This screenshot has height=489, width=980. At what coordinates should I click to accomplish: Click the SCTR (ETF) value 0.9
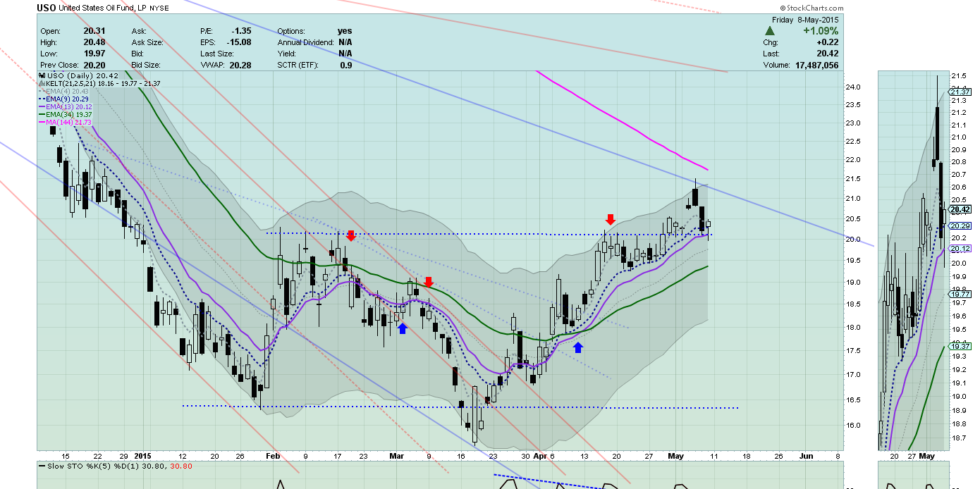click(x=346, y=65)
